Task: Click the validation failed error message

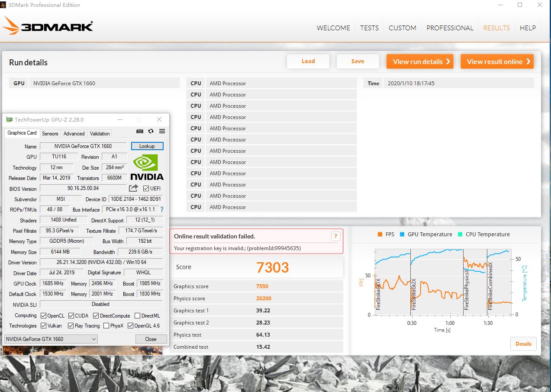Action: pyautogui.click(x=256, y=241)
